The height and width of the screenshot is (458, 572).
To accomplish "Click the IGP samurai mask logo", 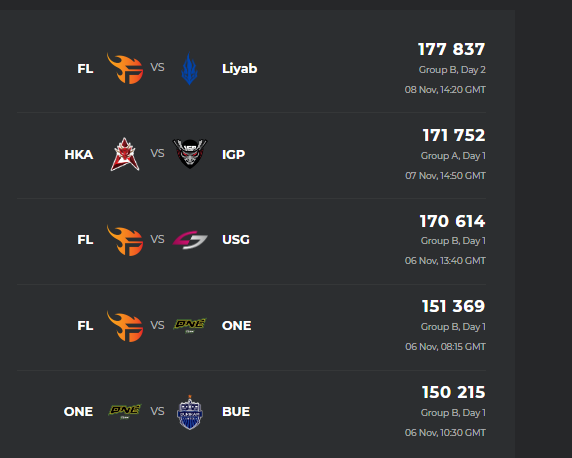I will coord(190,153).
